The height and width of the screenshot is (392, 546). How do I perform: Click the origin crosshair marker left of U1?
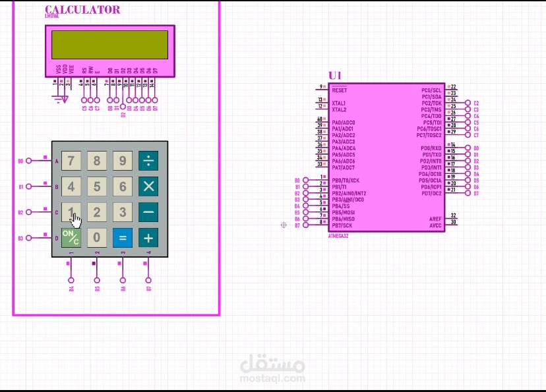[284, 225]
